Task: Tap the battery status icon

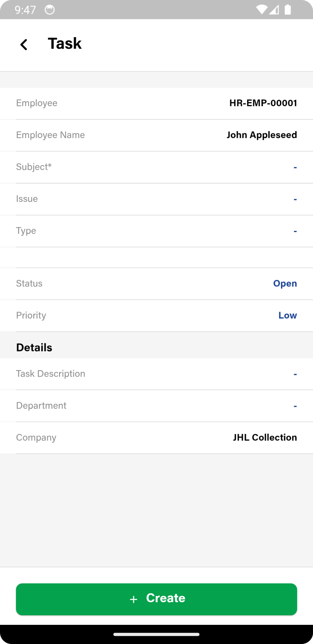Action: click(x=288, y=10)
